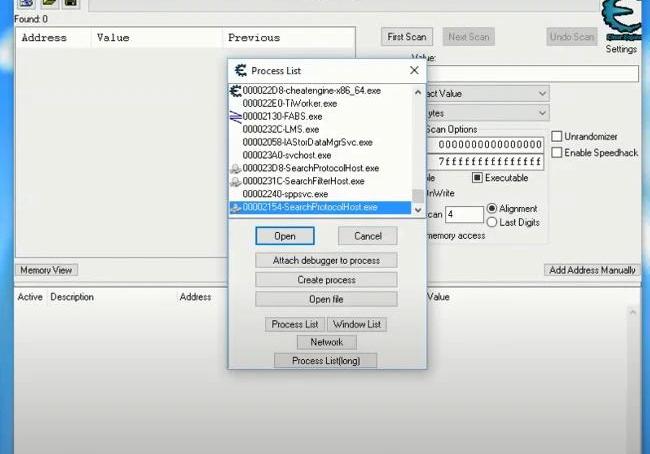This screenshot has height=454, width=650.
Task: Click the save floppy disk toolbar icon
Action: [70, 4]
